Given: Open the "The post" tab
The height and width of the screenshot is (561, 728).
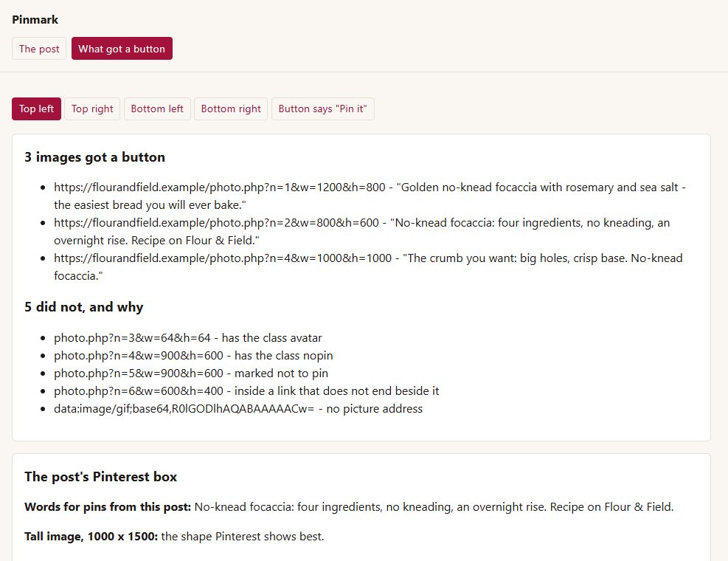Looking at the screenshot, I should pyautogui.click(x=39, y=49).
